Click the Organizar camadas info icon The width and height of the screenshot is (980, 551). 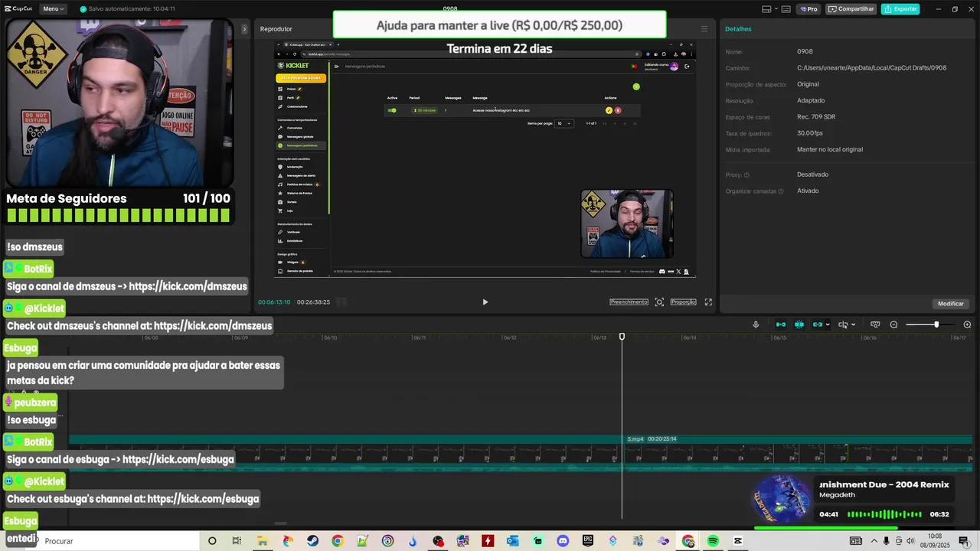pyautogui.click(x=781, y=191)
